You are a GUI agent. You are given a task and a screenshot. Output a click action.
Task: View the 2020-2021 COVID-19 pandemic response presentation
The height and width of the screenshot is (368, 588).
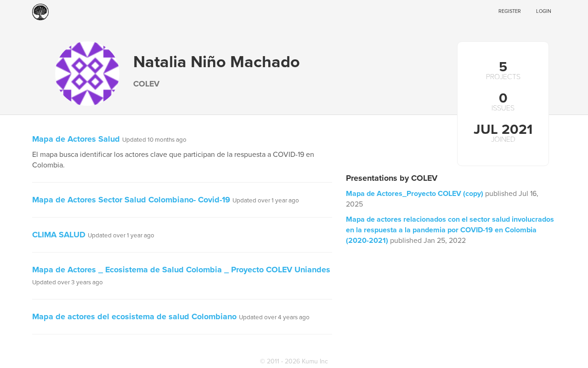point(450,230)
